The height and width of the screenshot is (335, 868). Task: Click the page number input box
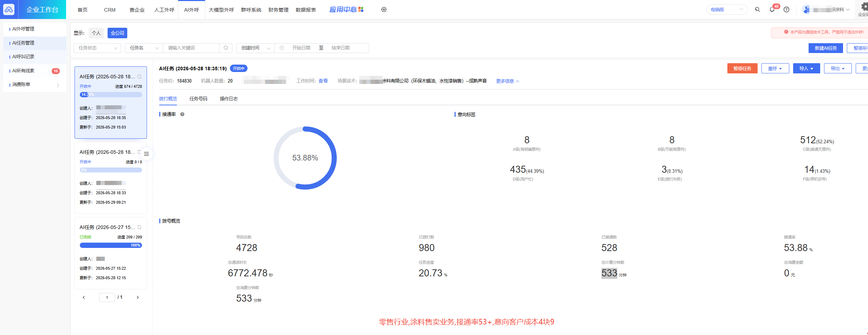(107, 297)
